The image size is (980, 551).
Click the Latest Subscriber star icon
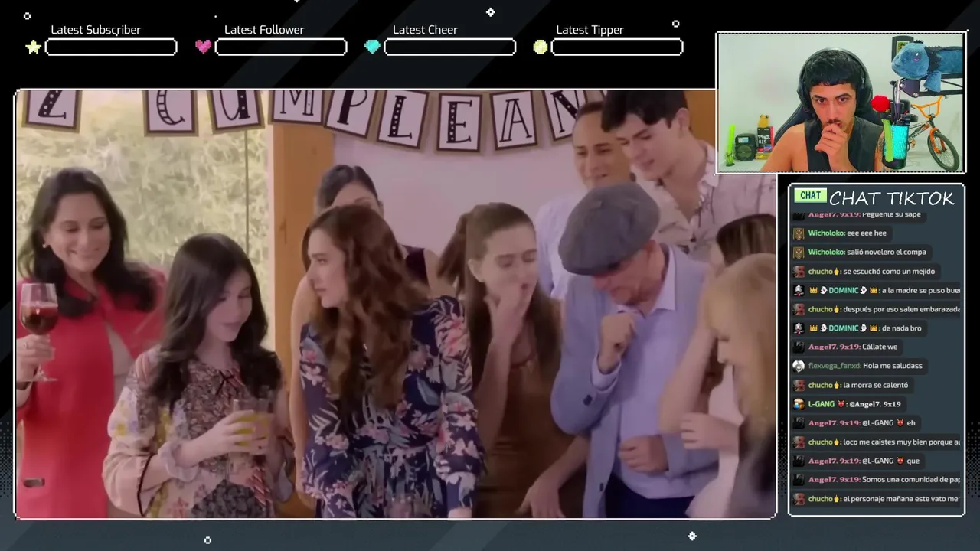(33, 47)
